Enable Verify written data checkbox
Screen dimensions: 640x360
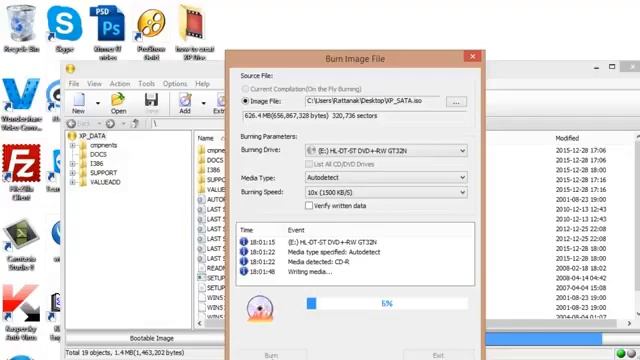pos(309,205)
